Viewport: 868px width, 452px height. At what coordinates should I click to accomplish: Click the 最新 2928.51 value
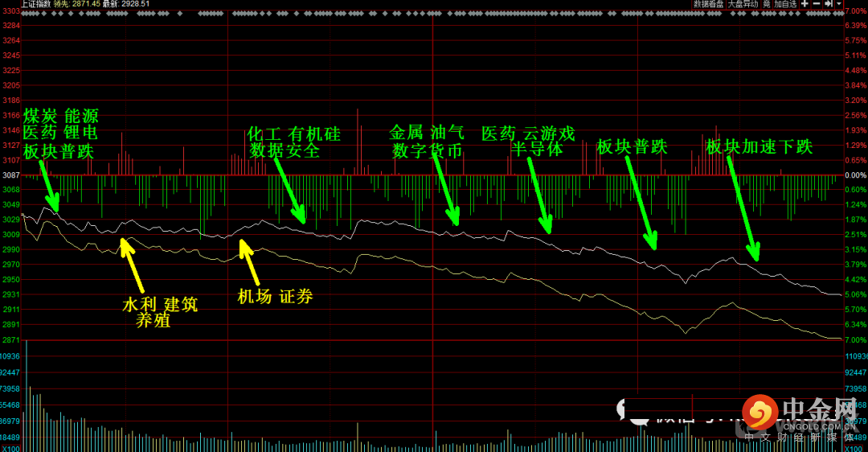point(126,4)
